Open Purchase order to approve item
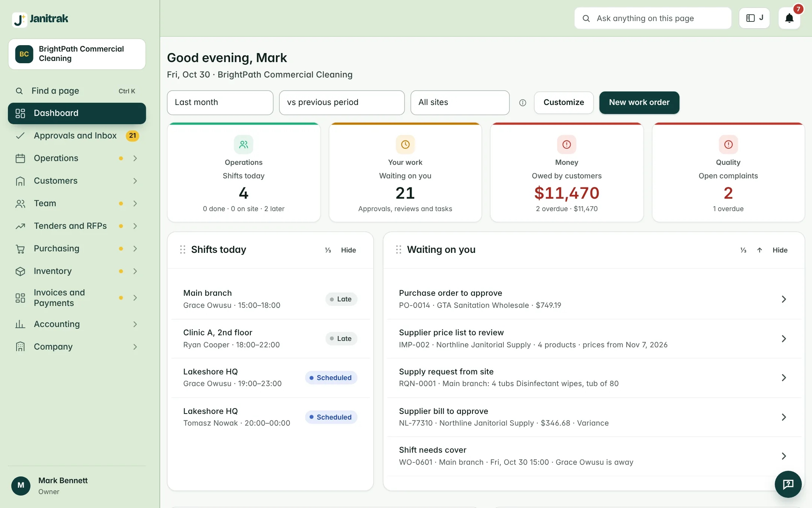812x508 pixels. coord(594,299)
